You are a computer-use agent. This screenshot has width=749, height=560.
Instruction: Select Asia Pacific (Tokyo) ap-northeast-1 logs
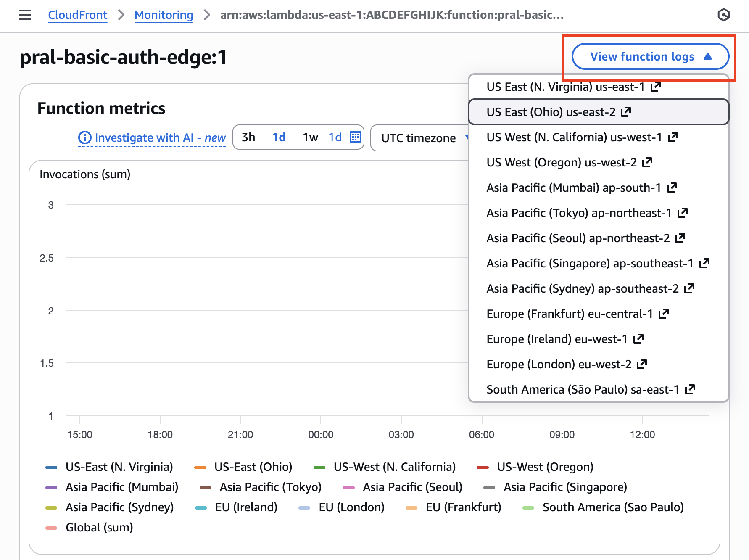579,213
